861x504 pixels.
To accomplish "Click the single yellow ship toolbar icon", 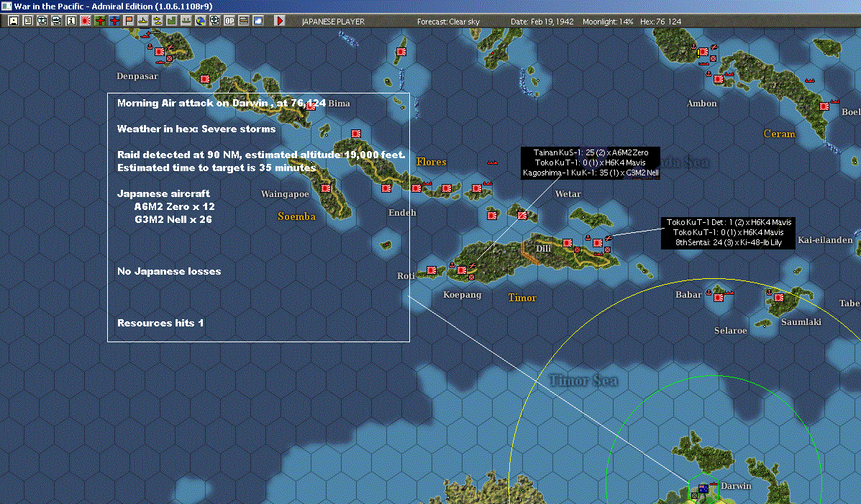I will click(x=142, y=21).
